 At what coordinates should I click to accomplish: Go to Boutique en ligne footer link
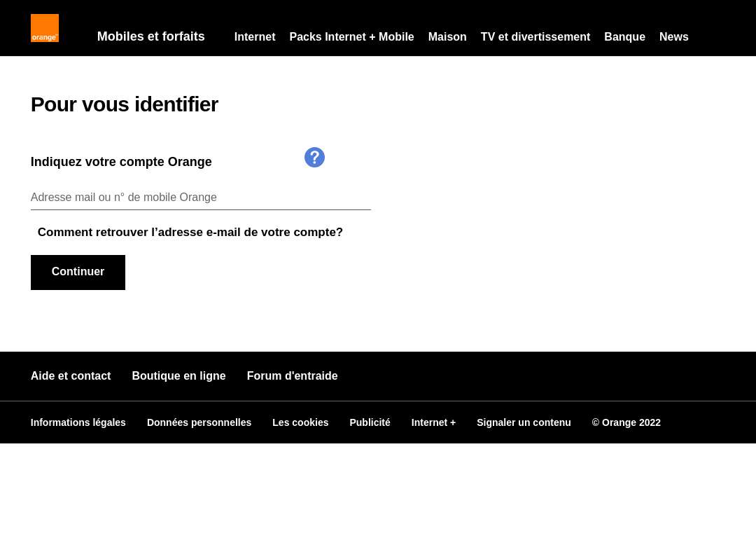(x=178, y=376)
